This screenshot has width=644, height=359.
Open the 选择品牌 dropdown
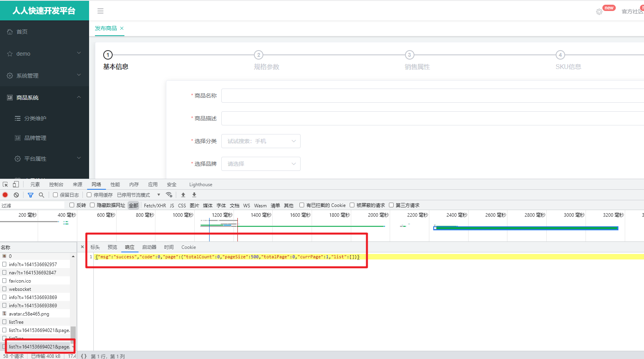click(261, 164)
